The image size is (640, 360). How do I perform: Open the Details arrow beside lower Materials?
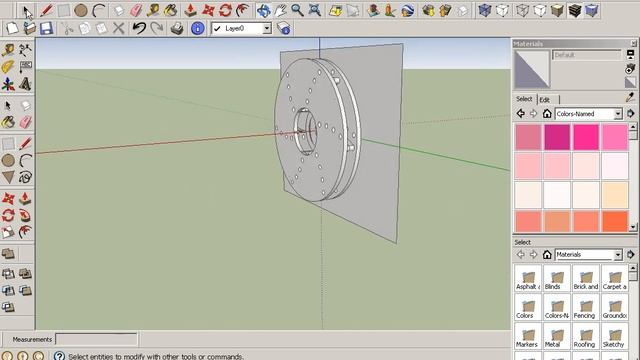(631, 255)
